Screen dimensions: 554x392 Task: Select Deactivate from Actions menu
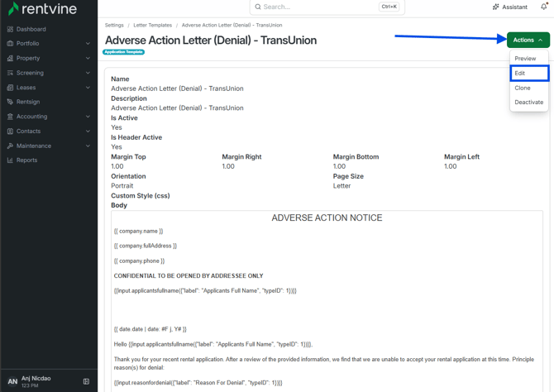coord(529,103)
